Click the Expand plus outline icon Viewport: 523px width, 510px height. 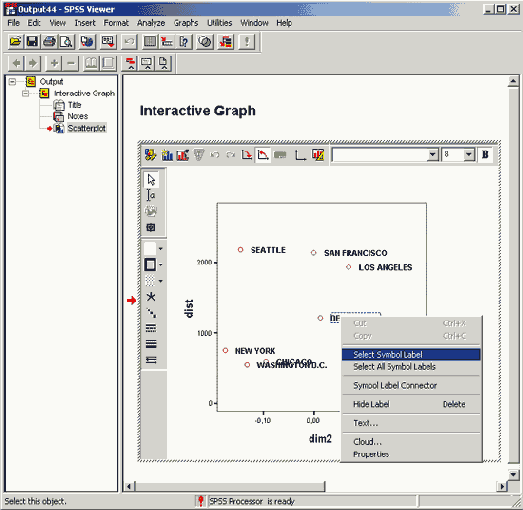tap(54, 63)
